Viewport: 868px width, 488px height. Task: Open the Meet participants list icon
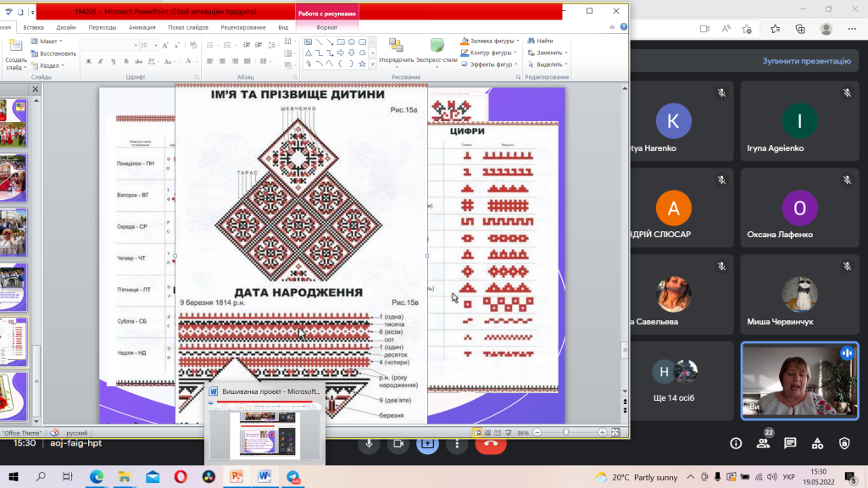pos(763,443)
